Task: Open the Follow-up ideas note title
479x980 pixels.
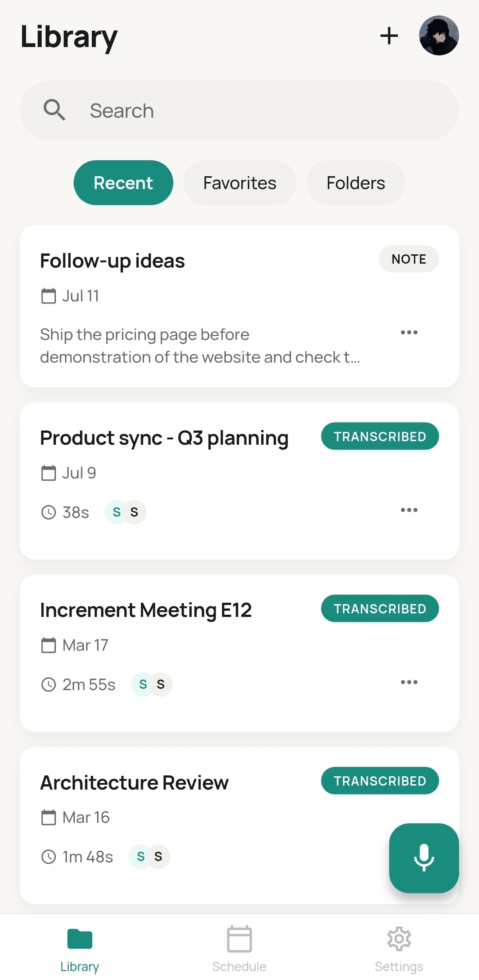Action: 112,261
